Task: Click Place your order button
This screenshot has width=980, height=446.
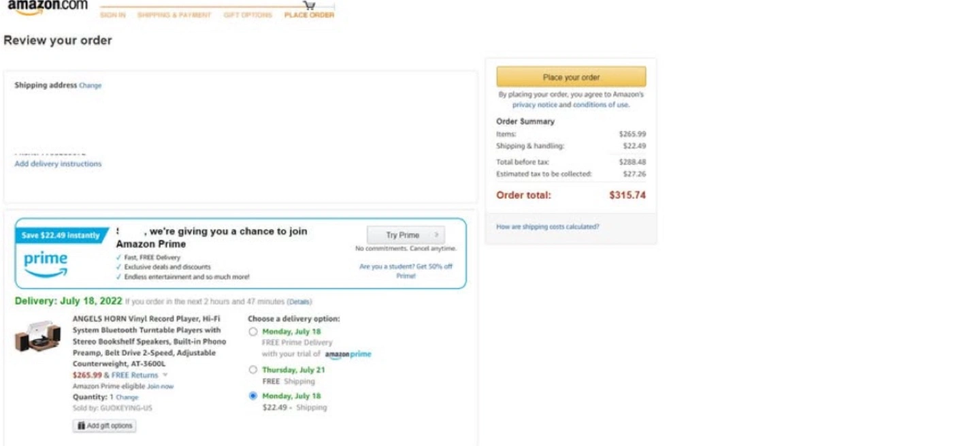Action: [x=571, y=77]
